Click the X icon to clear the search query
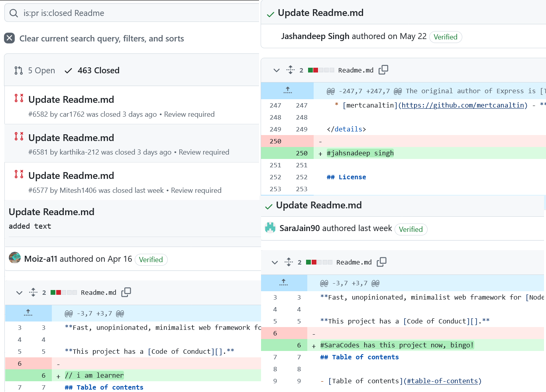Image resolution: width=546 pixels, height=392 pixels. [x=10, y=38]
